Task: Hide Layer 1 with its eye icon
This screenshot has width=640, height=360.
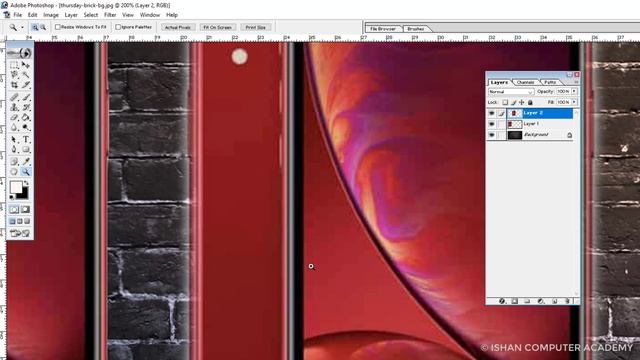Action: click(492, 124)
